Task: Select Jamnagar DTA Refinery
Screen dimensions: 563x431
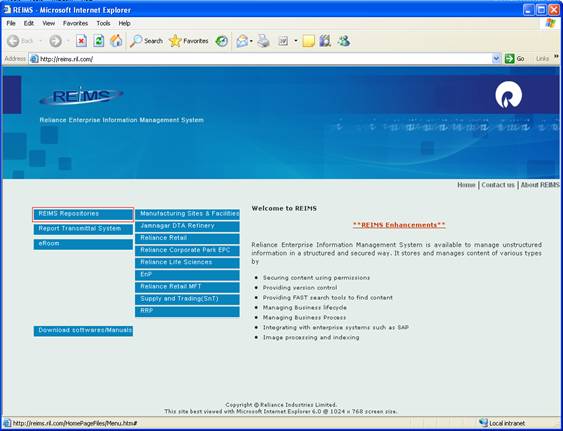Action: (187, 226)
